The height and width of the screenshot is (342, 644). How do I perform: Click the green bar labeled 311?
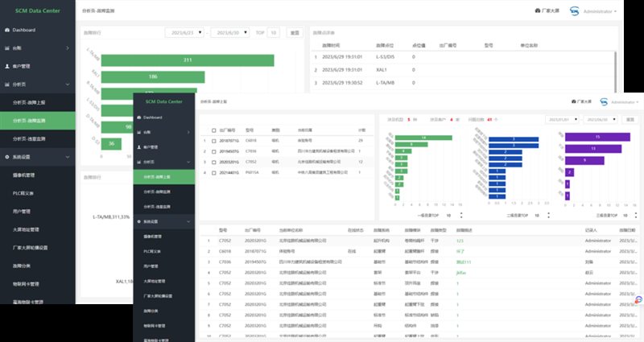[188, 60]
